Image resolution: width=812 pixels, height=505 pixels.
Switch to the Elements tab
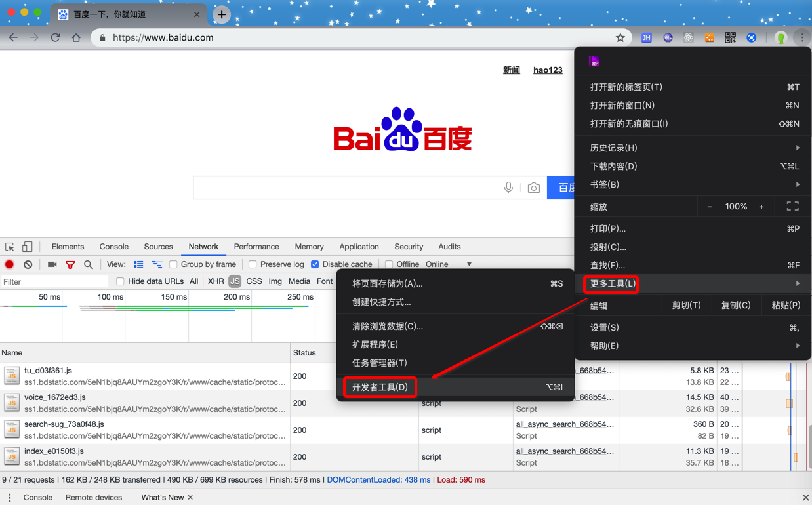[x=68, y=247]
